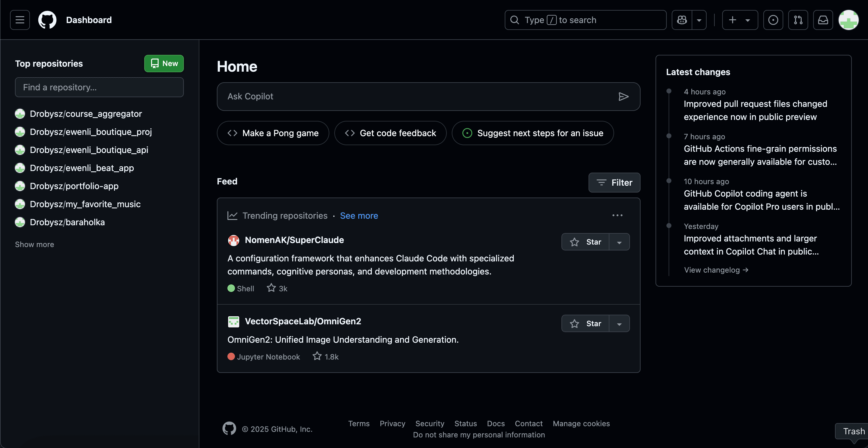This screenshot has height=448, width=868.
Task: Open the three-dot menu on Trending card
Action: point(617,216)
